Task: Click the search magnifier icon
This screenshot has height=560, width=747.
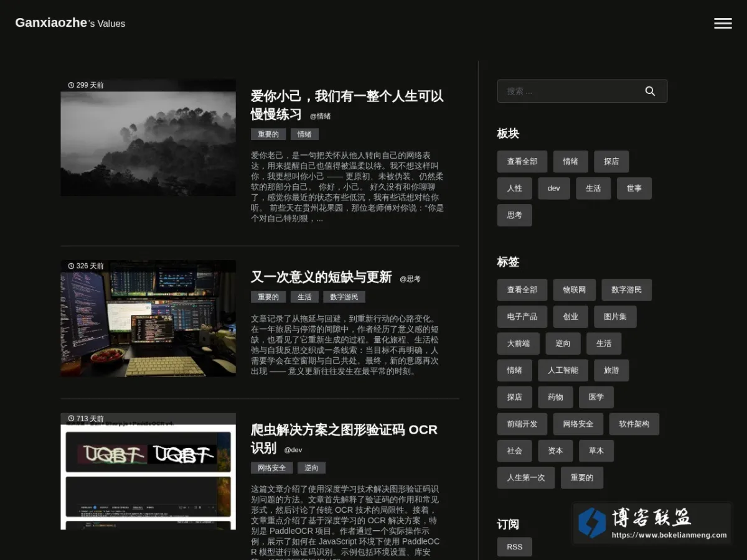Action: click(x=650, y=91)
